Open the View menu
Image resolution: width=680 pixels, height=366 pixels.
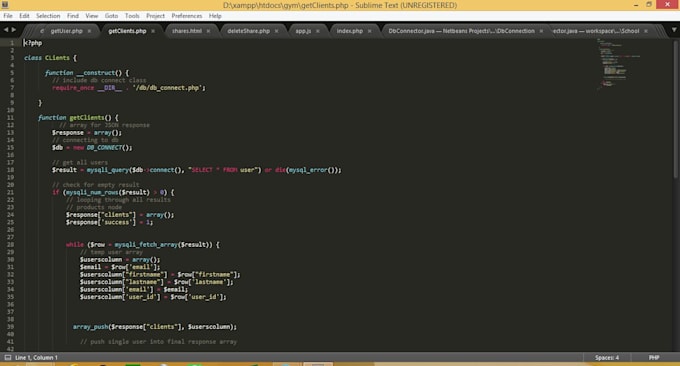(x=92, y=16)
